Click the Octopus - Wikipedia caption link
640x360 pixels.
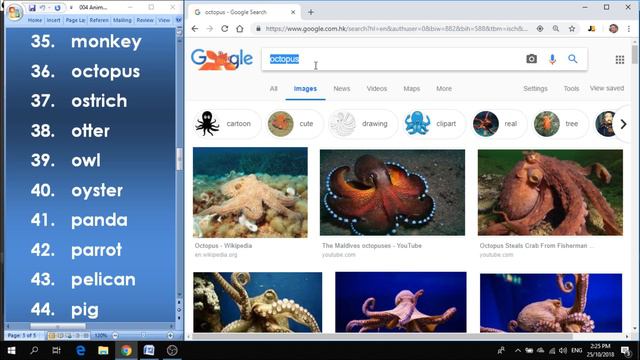(223, 246)
